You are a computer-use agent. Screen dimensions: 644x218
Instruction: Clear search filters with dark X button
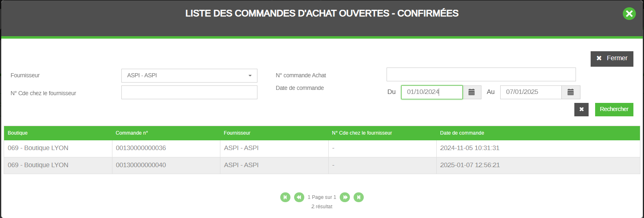pyautogui.click(x=581, y=109)
